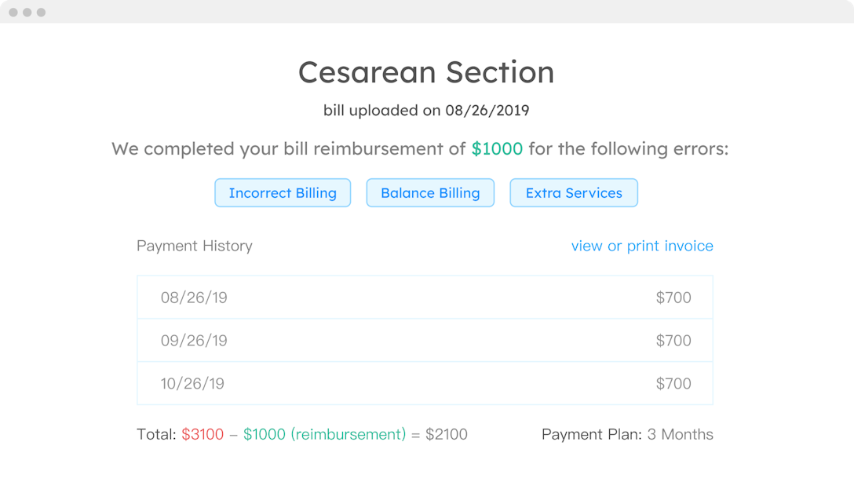Click the green $1000 (reimbursement) text
This screenshot has width=854, height=504.
click(x=325, y=434)
